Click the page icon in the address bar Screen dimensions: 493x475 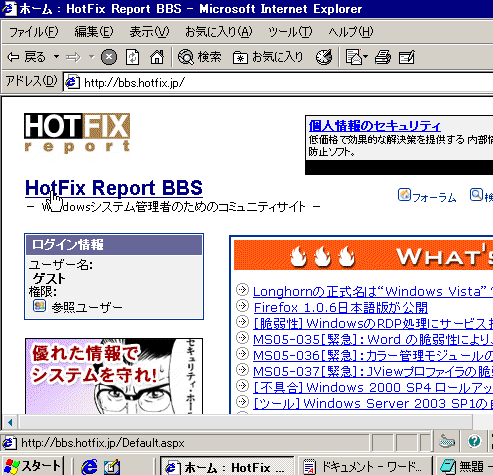72,82
